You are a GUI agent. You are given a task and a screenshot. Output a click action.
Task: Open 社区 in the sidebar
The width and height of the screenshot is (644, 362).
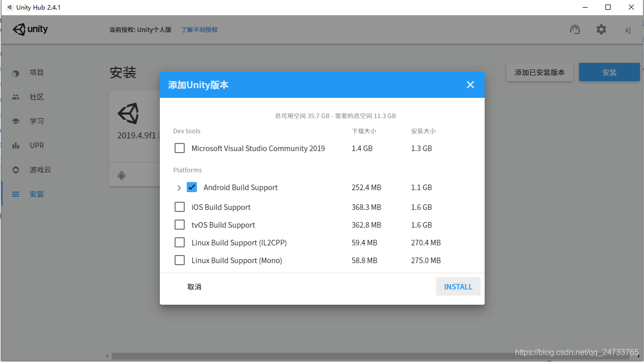click(x=37, y=97)
